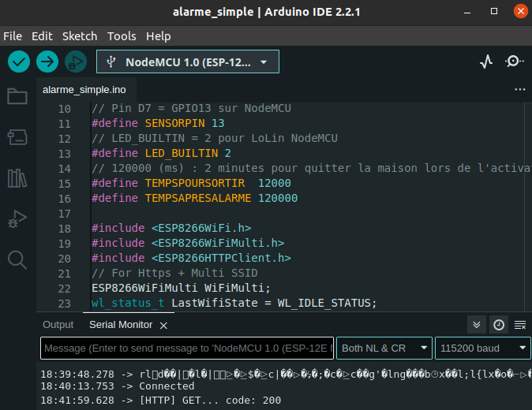Select the Serial Monitor tab
Viewport: 532px width, 410px height.
point(121,325)
